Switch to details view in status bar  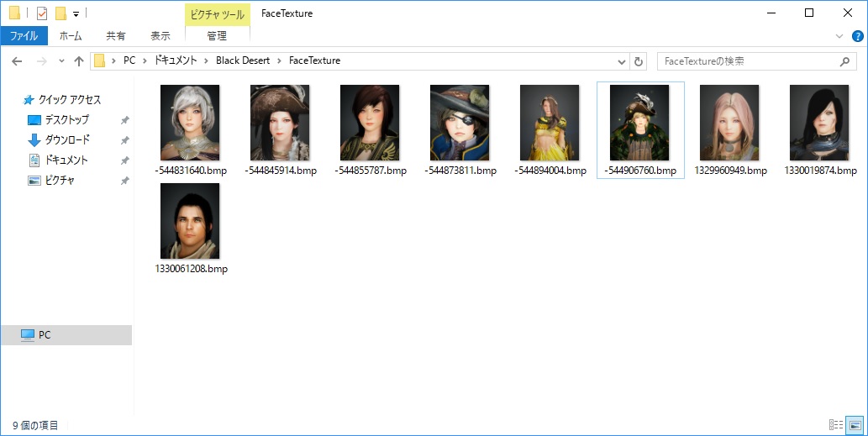tap(836, 425)
